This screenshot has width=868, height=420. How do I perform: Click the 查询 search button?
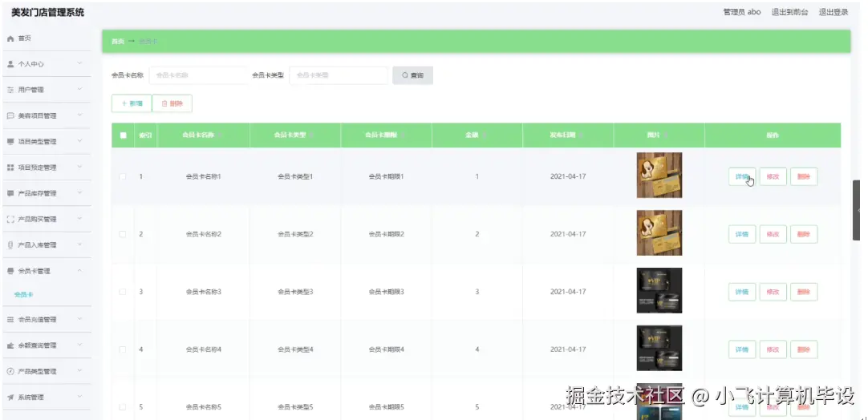point(412,75)
